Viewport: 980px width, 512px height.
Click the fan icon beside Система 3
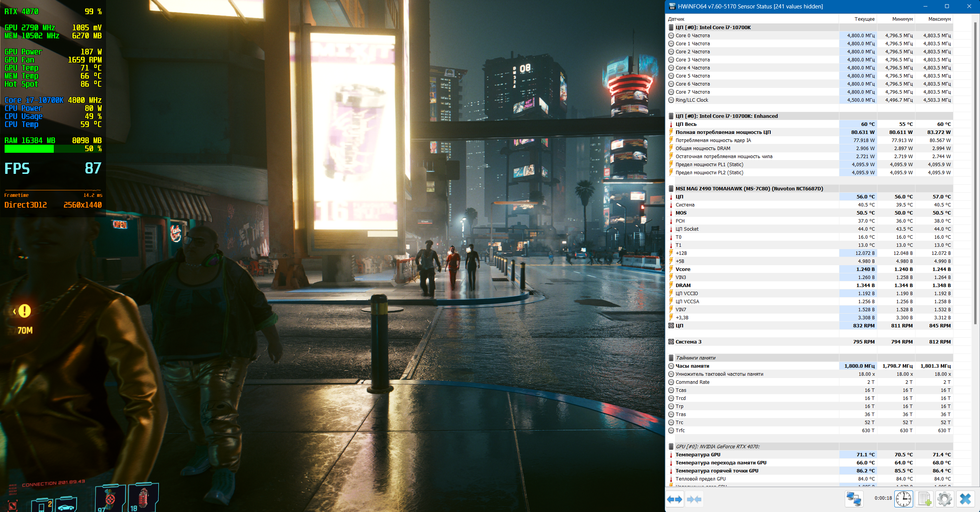pos(671,342)
